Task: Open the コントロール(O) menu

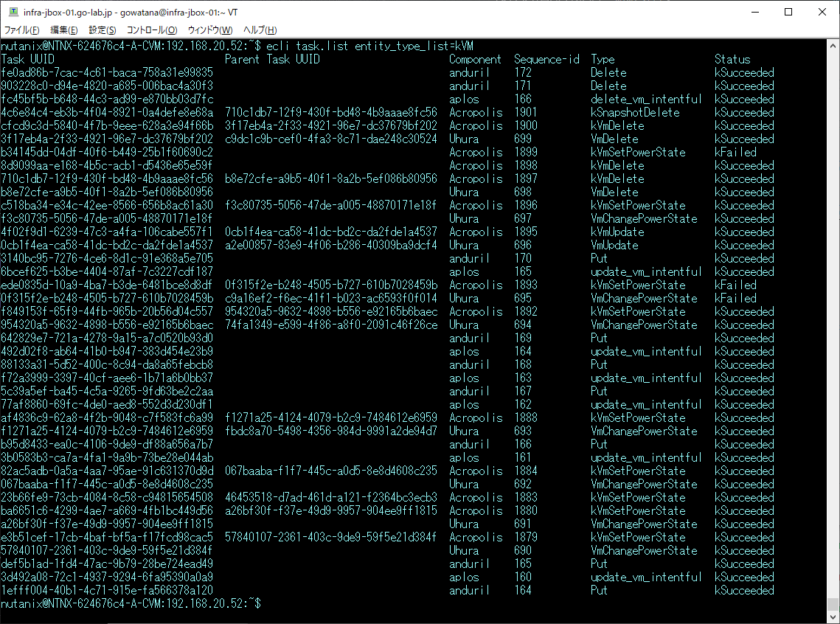Action: [x=152, y=30]
